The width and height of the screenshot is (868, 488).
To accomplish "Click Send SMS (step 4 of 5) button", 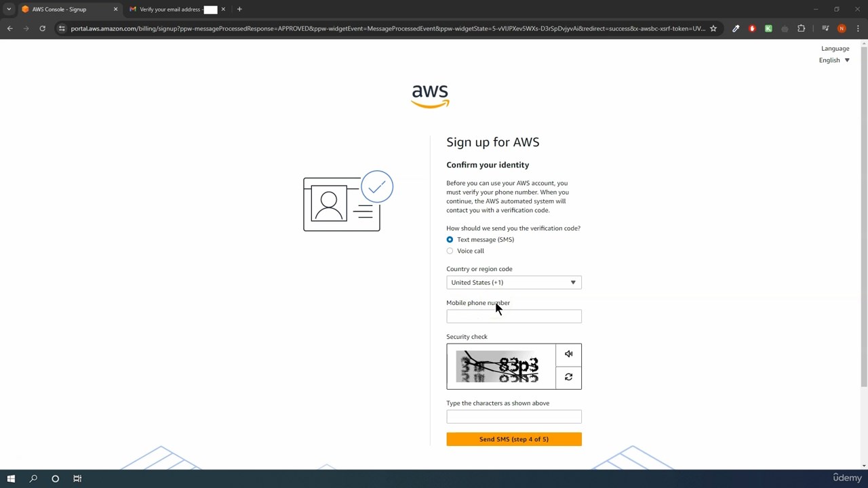I will coord(514,439).
